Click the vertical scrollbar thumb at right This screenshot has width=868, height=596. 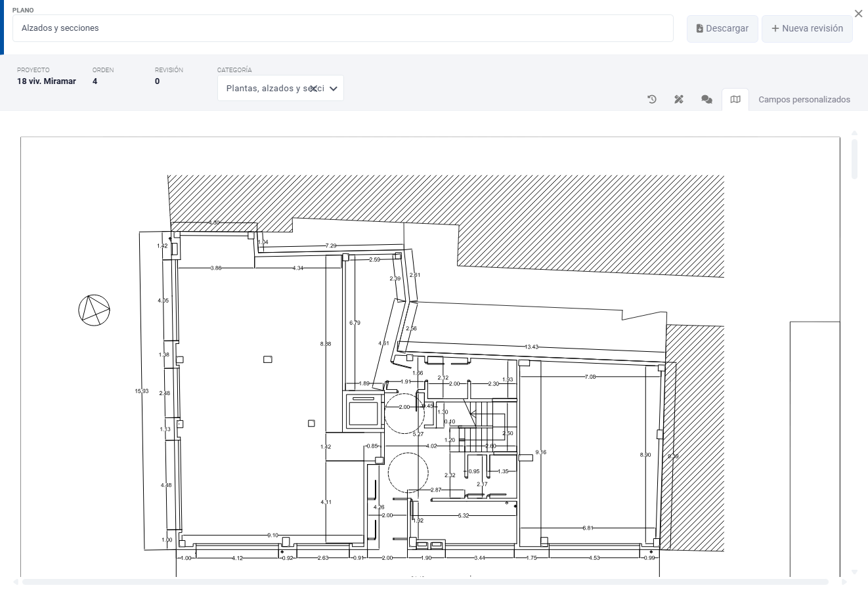click(854, 158)
